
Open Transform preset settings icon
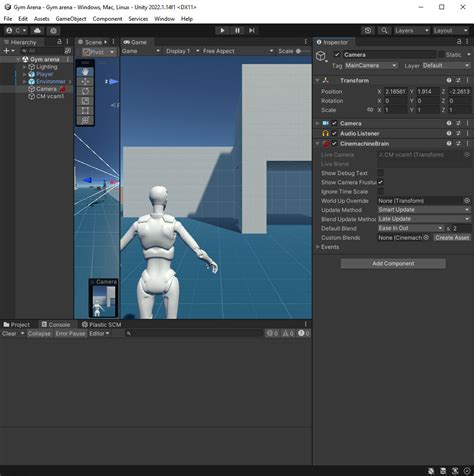click(x=458, y=80)
